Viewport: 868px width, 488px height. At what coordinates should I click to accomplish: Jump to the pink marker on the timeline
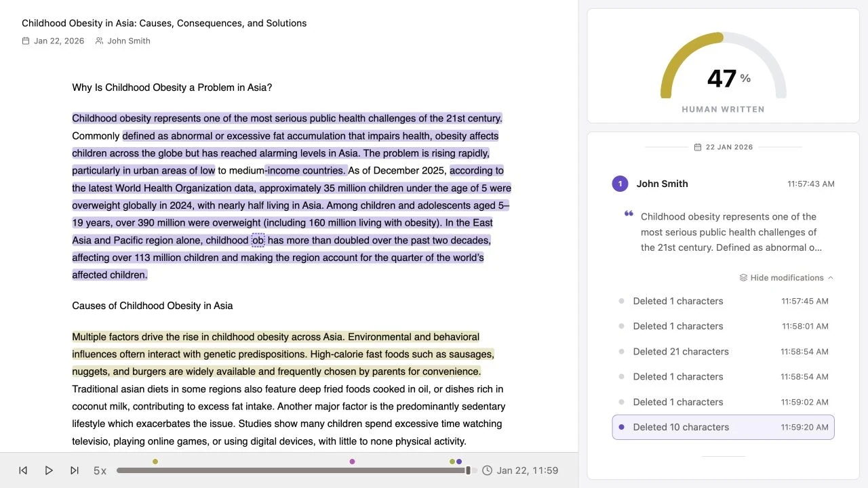pyautogui.click(x=352, y=462)
